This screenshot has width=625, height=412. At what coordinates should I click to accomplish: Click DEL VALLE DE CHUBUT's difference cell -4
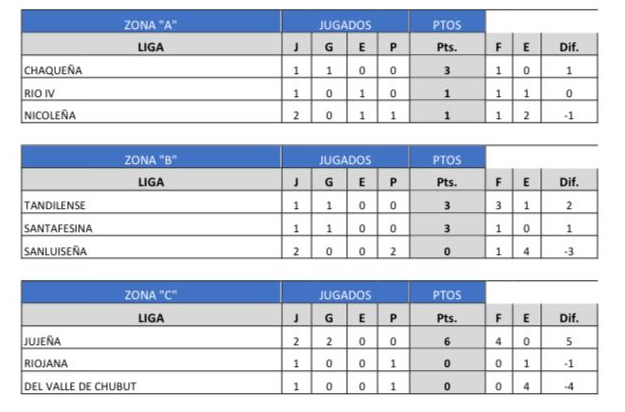click(569, 383)
